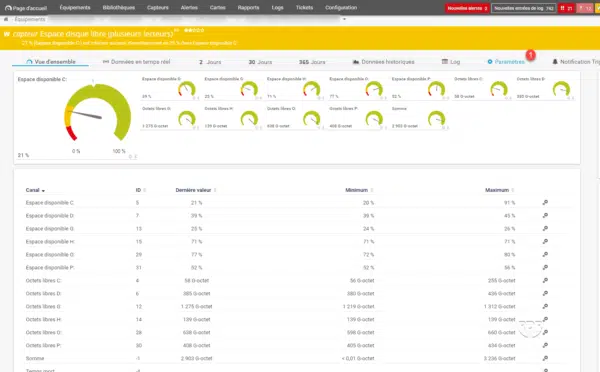
Task: Click the home icon in the breadcrumb
Action: click(6, 19)
